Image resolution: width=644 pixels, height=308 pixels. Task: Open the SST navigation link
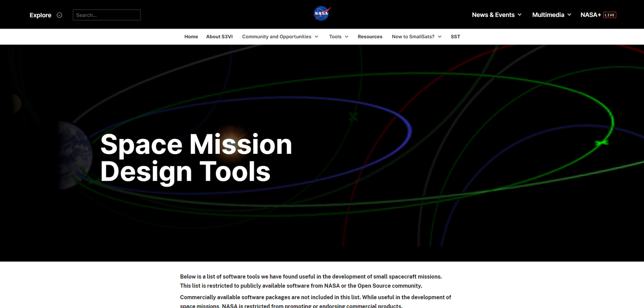[x=455, y=37]
